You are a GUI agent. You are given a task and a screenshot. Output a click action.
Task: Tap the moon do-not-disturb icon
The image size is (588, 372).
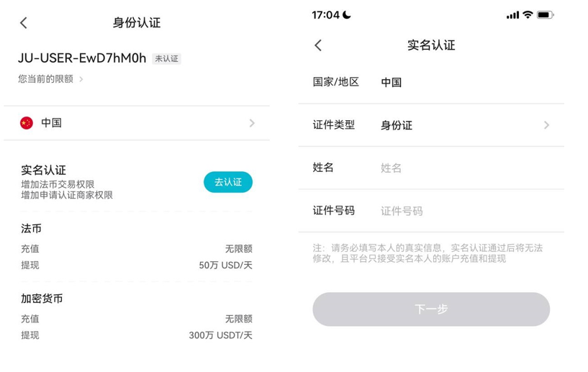(347, 15)
